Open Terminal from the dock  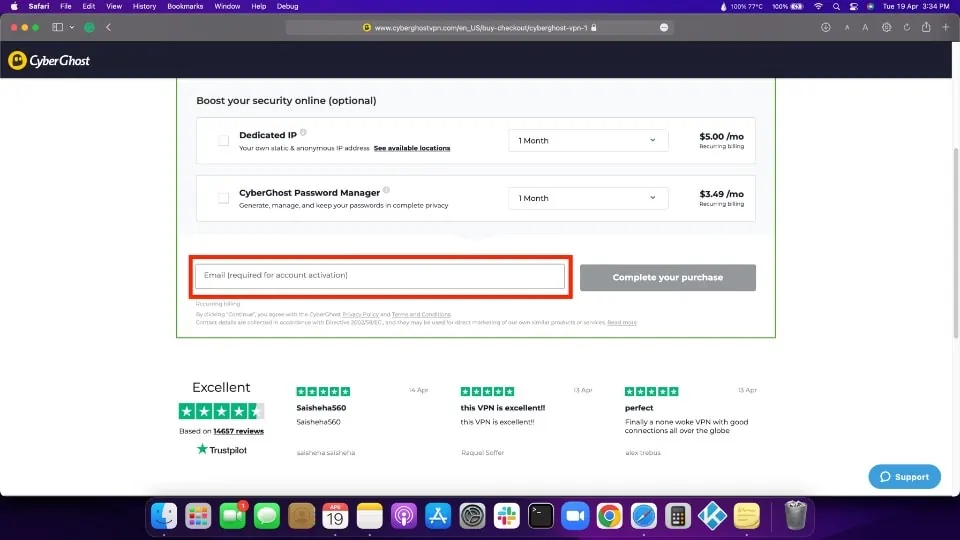[x=541, y=516]
